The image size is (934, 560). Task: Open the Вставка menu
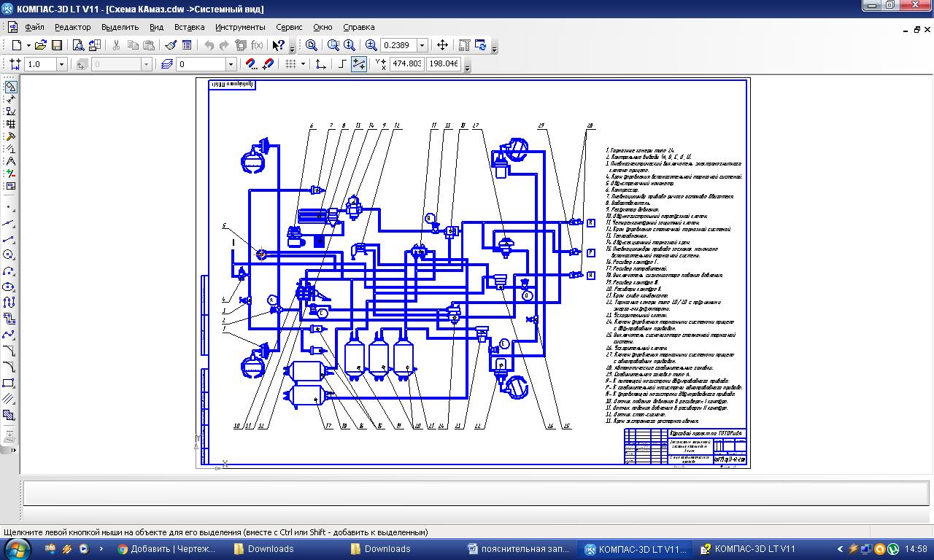[x=190, y=27]
